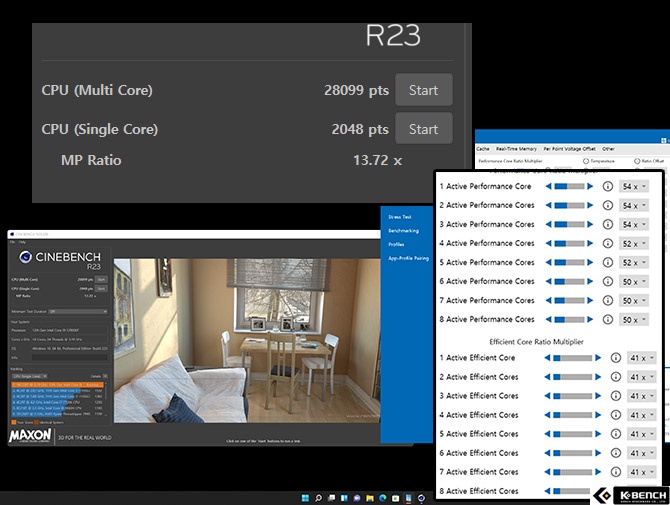The height and width of the screenshot is (505, 670).
Task: Click Cinebench icon in the taskbar
Action: [x=421, y=498]
